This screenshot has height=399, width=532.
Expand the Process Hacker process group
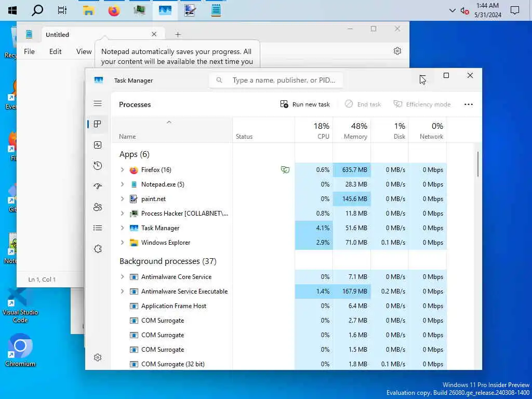point(123,214)
